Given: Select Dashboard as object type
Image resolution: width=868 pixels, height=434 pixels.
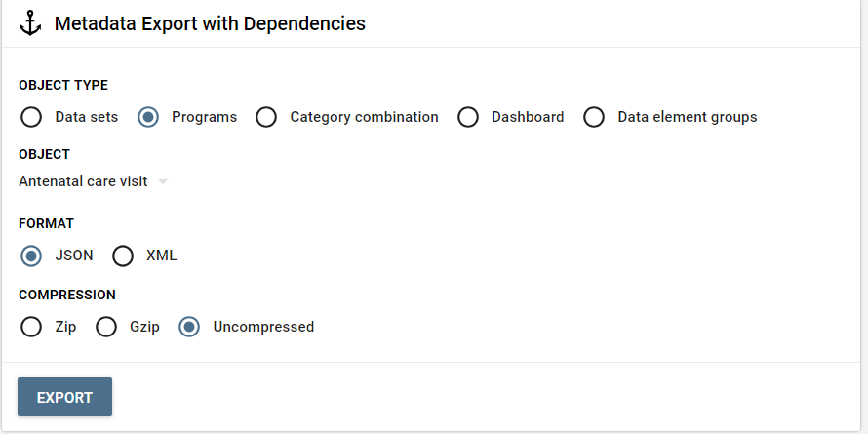Looking at the screenshot, I should coord(468,117).
